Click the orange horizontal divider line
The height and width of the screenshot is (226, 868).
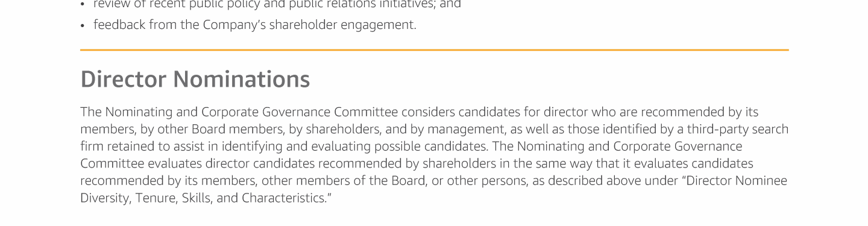(434, 50)
